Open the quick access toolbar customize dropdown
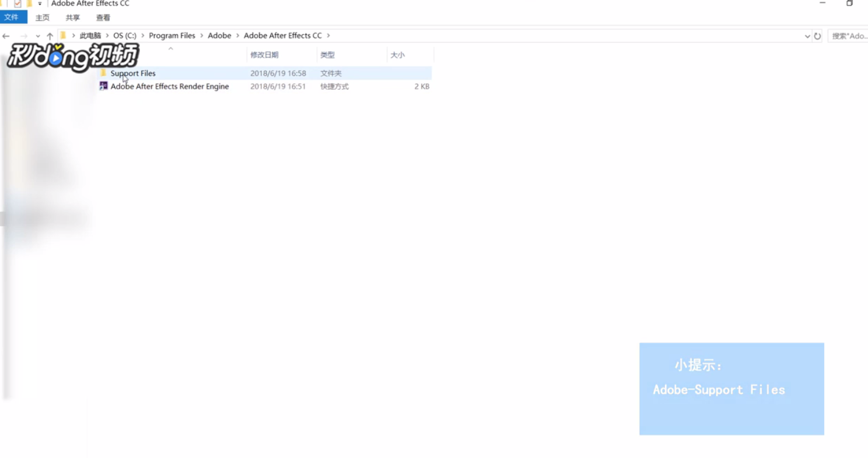 40,3
